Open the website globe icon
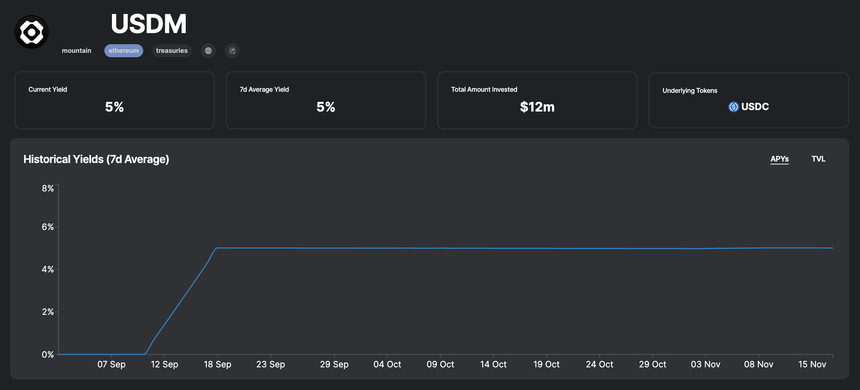 tap(208, 50)
